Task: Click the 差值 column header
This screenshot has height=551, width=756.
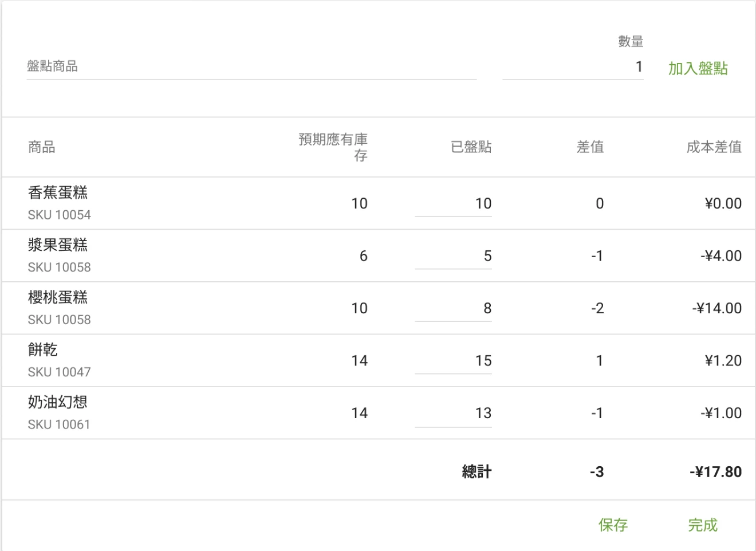Action: pyautogui.click(x=590, y=147)
